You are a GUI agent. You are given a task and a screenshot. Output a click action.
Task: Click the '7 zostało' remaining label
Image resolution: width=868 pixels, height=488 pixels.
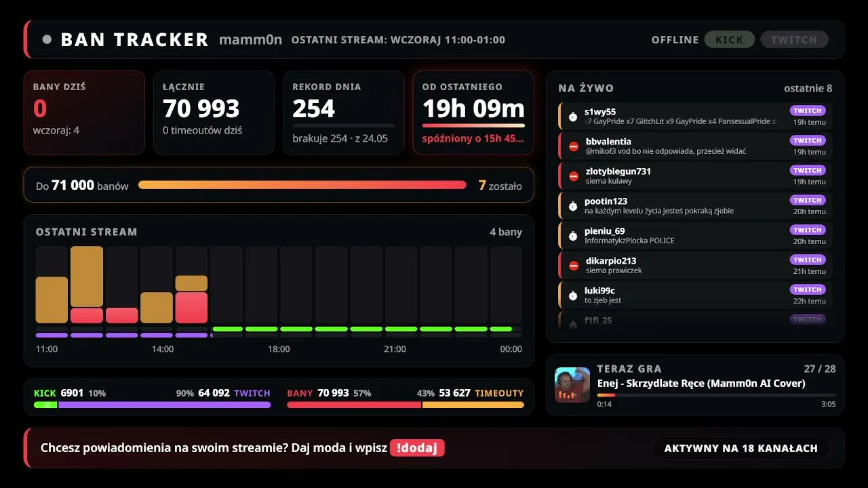pyautogui.click(x=500, y=185)
